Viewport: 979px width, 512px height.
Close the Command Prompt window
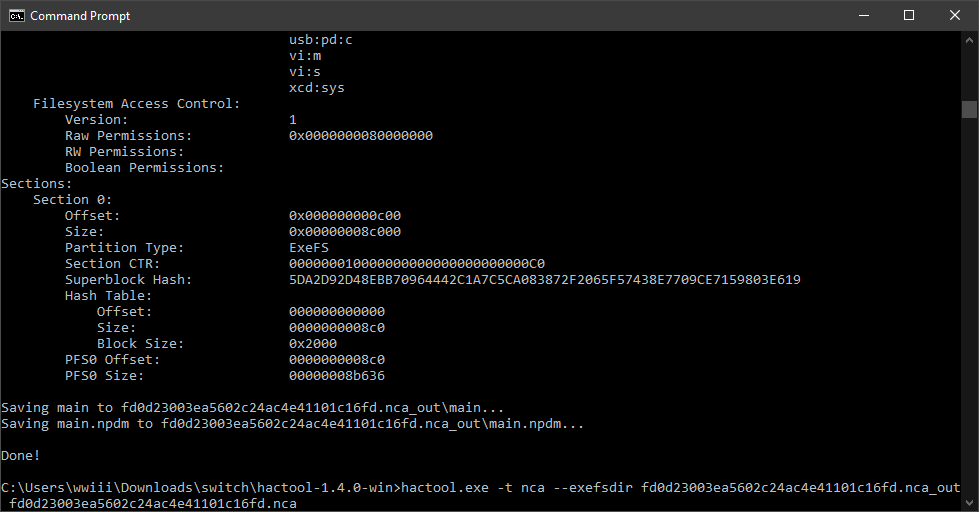point(955,16)
